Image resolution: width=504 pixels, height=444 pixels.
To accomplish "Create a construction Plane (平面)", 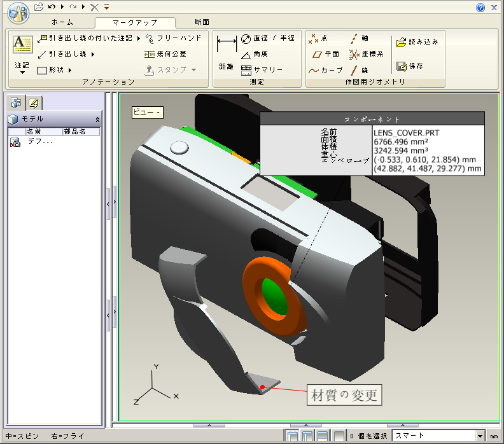I will click(x=326, y=54).
